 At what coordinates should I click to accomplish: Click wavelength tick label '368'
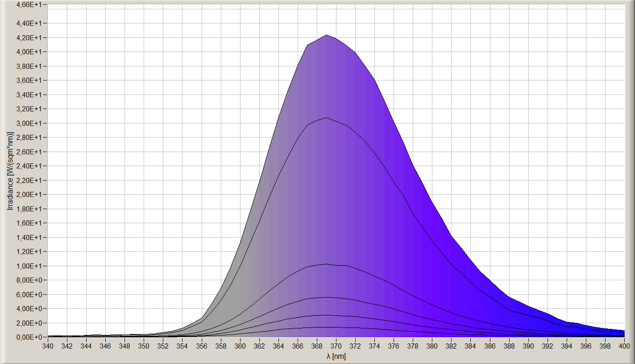point(317,346)
